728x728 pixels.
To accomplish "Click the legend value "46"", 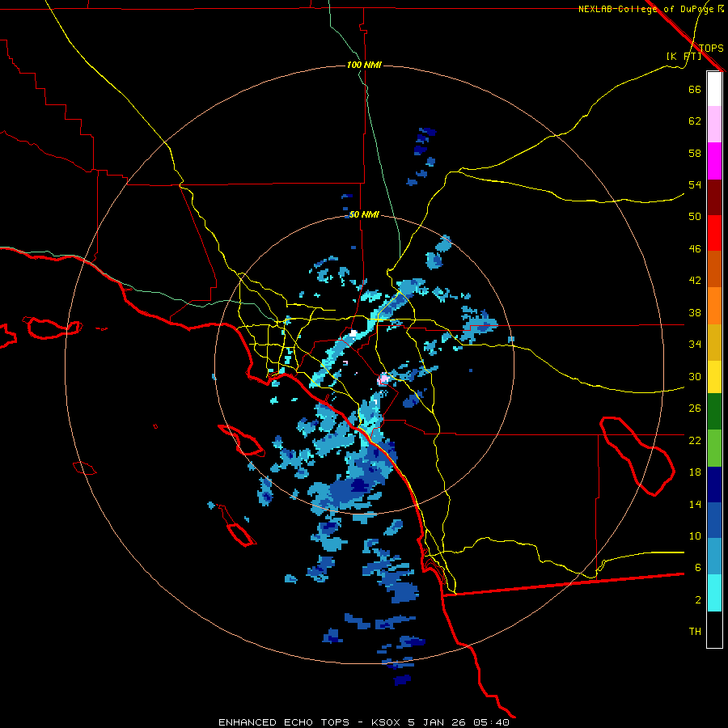I will click(695, 248).
